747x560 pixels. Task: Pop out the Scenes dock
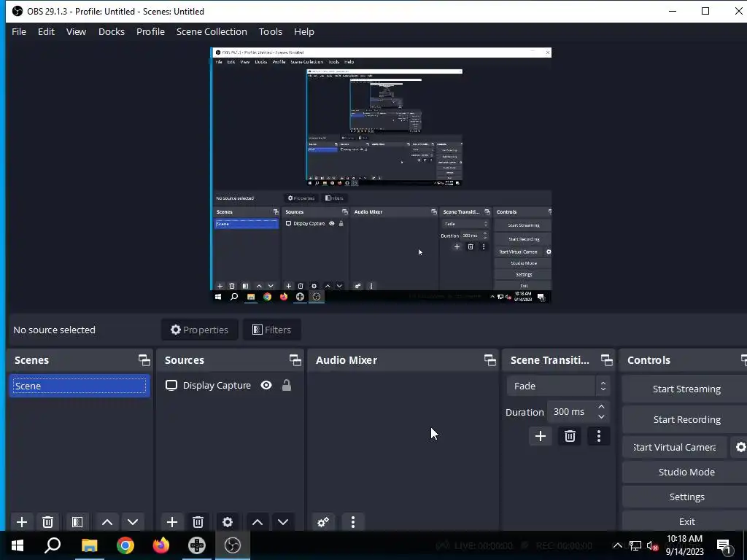pos(144,360)
